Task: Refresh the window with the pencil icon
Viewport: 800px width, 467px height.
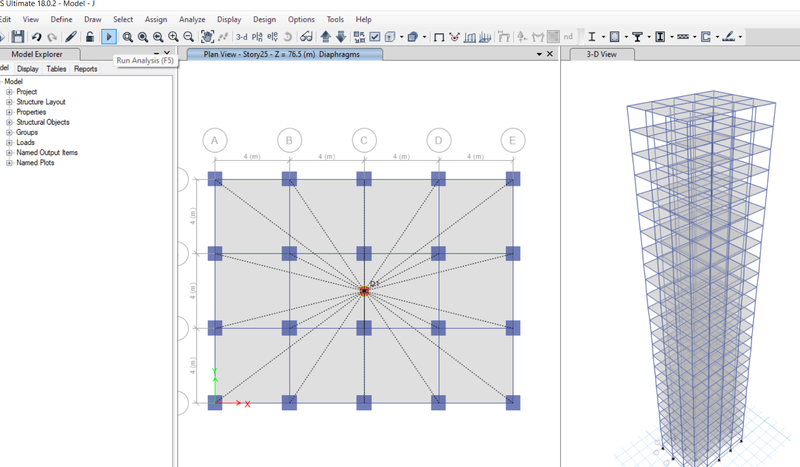Action: click(71, 36)
